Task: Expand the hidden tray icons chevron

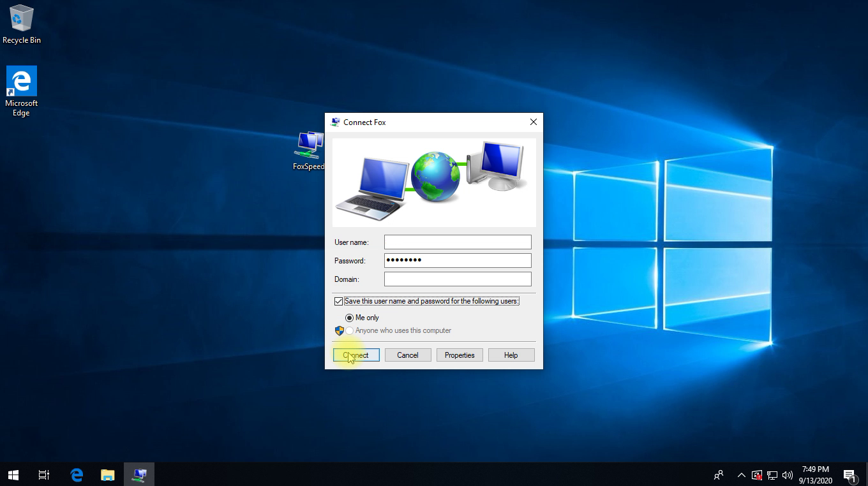Action: click(x=741, y=475)
